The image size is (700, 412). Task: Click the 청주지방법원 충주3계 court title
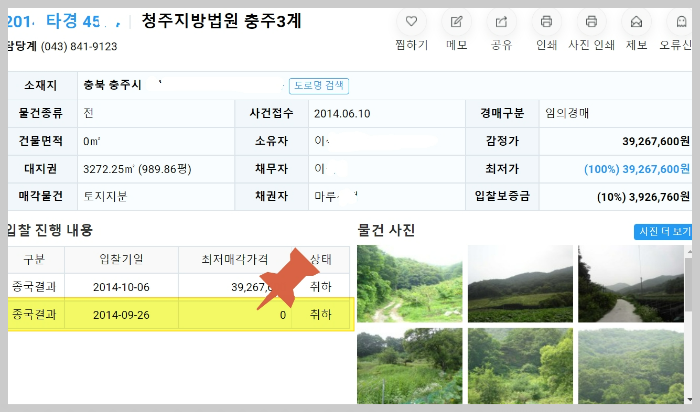pyautogui.click(x=221, y=21)
